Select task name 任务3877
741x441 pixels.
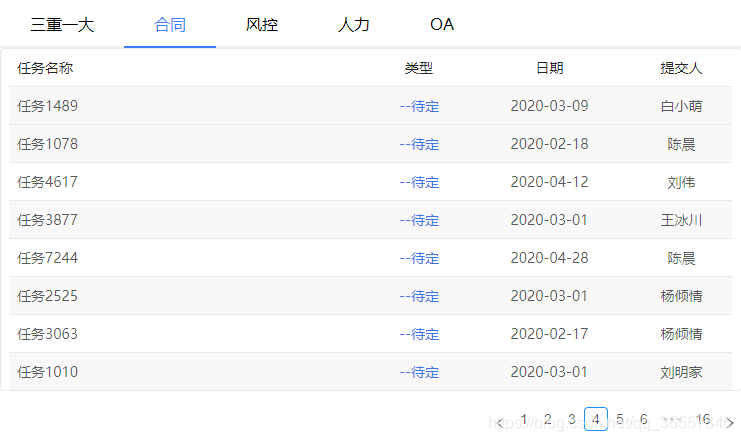pos(47,220)
